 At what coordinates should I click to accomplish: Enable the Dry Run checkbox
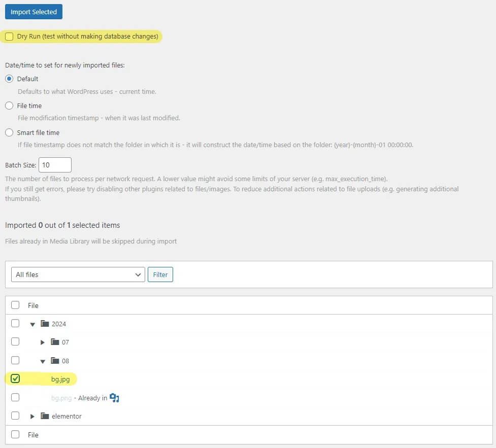click(x=9, y=37)
